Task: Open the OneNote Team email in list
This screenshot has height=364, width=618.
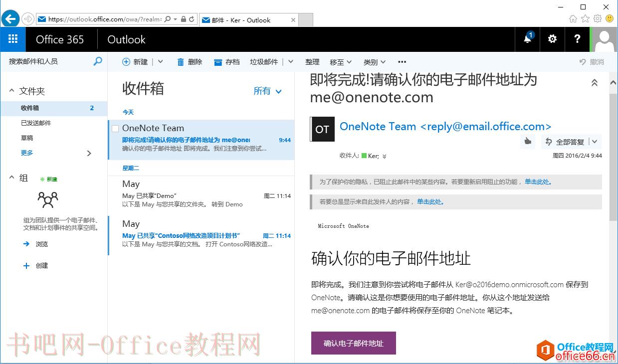Action: 201,139
